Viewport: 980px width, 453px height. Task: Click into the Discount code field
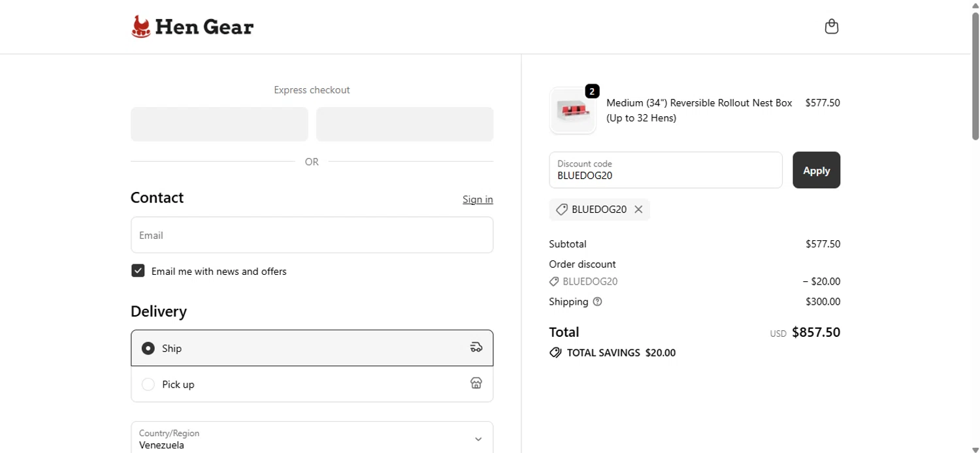[666, 170]
